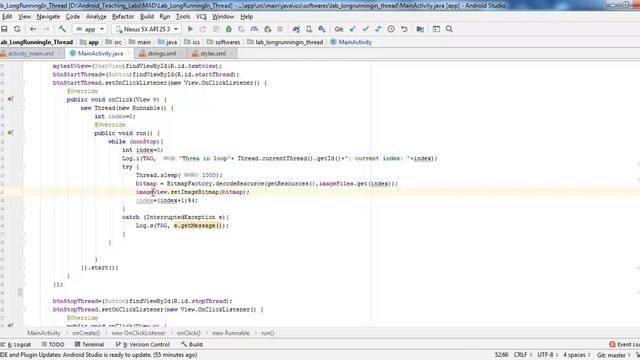640x360 pixels.
Task: Open the Refactor menu
Action: pos(123,16)
